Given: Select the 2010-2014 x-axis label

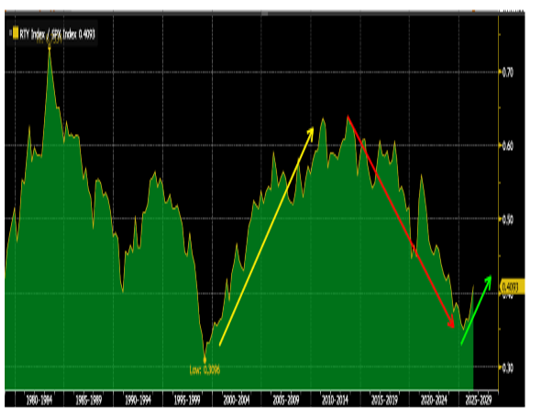Looking at the screenshot, I should coord(335,400).
